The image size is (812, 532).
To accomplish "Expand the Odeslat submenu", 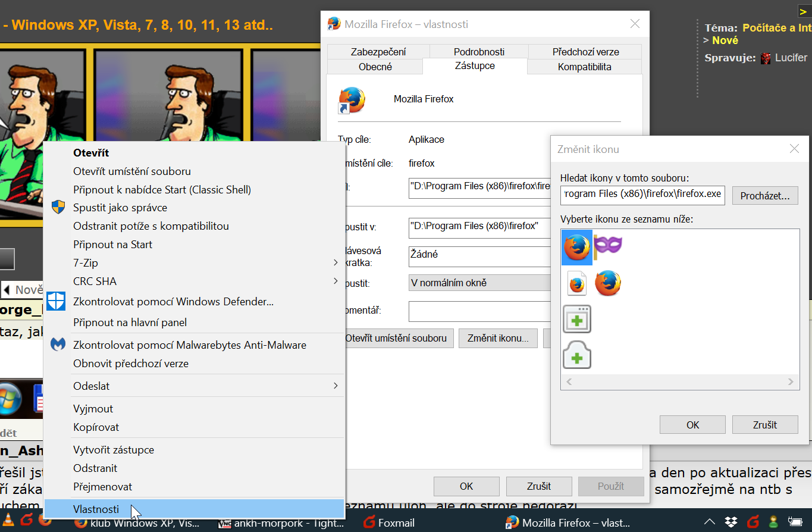I will tap(336, 386).
